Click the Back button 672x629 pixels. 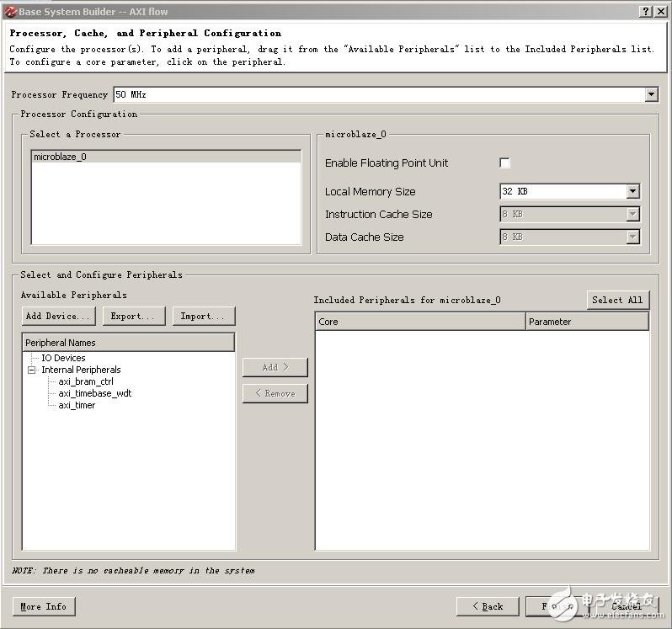point(488,606)
